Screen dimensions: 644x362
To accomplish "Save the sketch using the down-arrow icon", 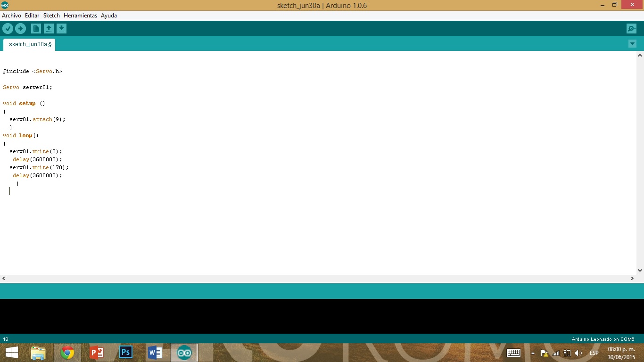I will (61, 29).
